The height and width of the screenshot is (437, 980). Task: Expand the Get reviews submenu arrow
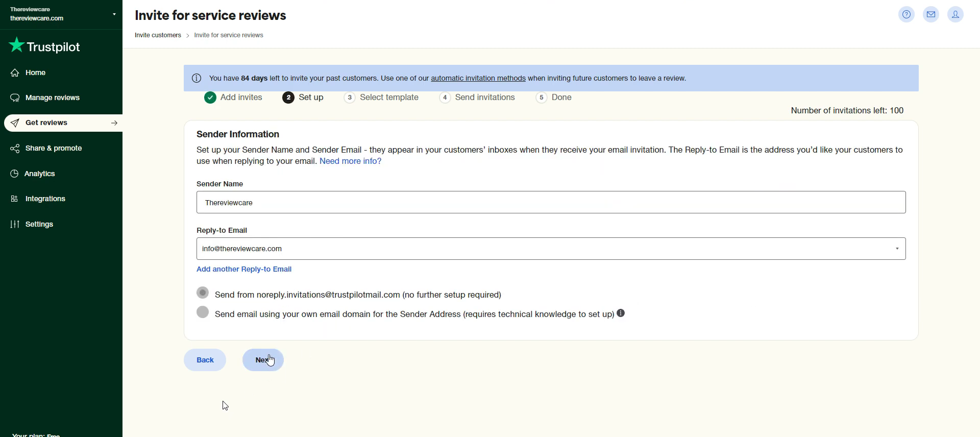pyautogui.click(x=114, y=124)
